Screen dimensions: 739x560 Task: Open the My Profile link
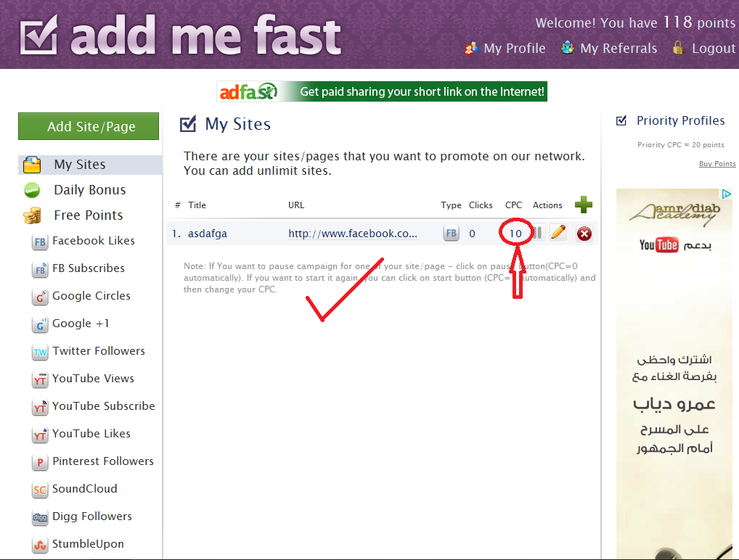click(x=514, y=48)
